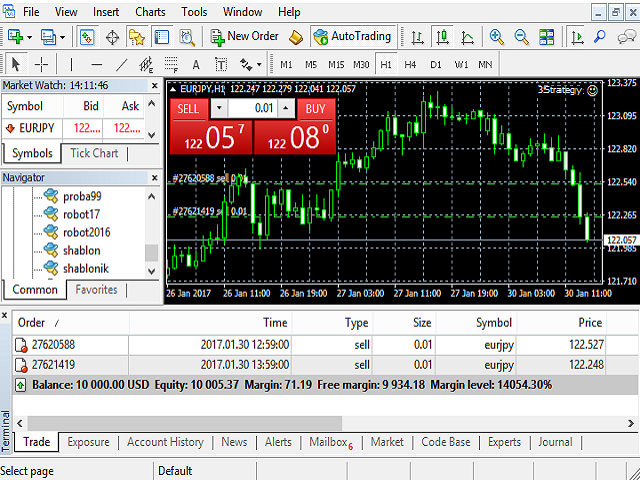This screenshot has width=640, height=480.
Task: Open the profiles dropdown arrow
Action: point(62,38)
